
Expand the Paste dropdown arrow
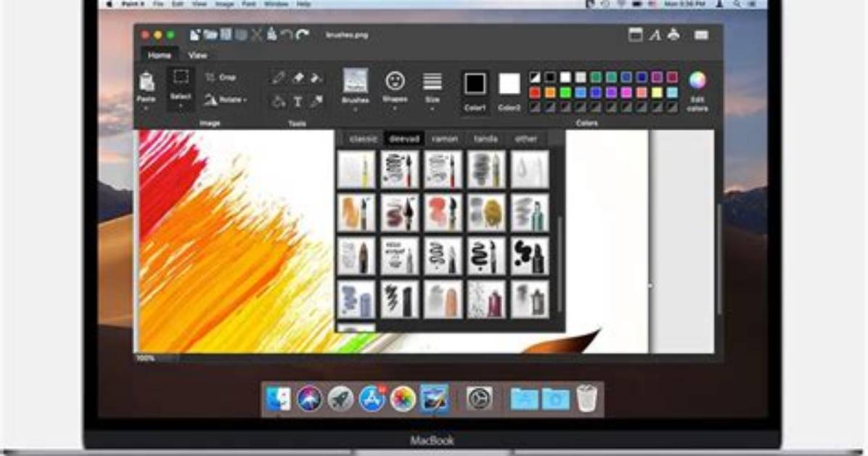(x=146, y=108)
